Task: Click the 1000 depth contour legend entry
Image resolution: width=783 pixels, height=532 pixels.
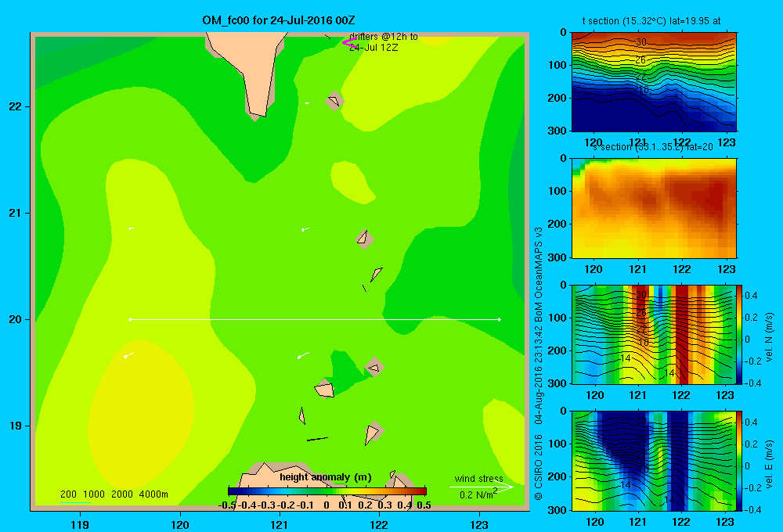Action: click(94, 494)
